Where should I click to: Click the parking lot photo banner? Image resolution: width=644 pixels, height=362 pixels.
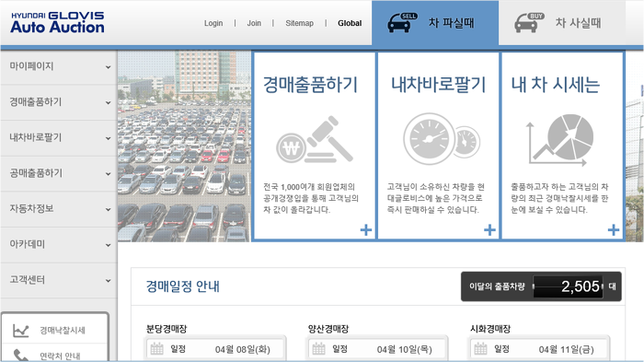point(184,146)
